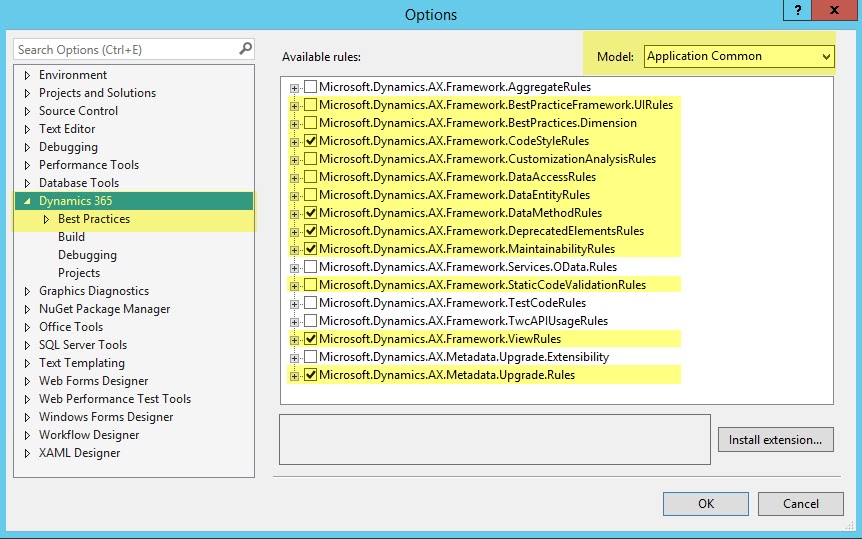The height and width of the screenshot is (539, 862).
Task: Select Windows Forms Designer category
Action: pos(106,417)
